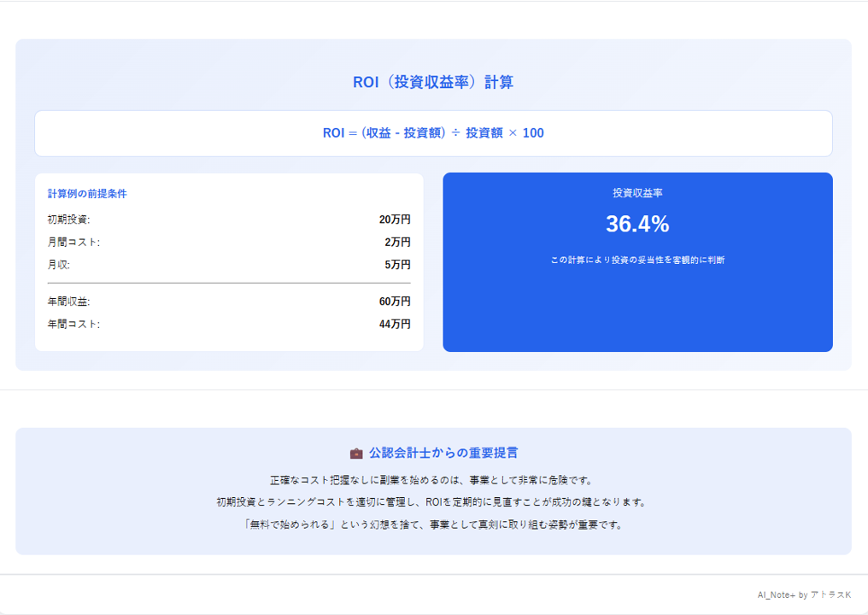The image size is (868, 615).
Task: Click the 公認会計士からの重要提言 heading text
Action: tap(443, 453)
